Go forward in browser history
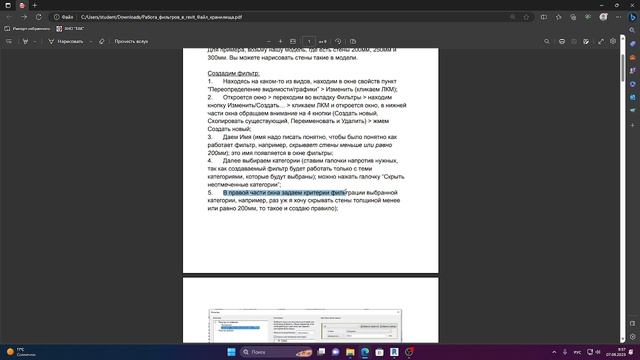This screenshot has width=640, height=360. coord(24,17)
